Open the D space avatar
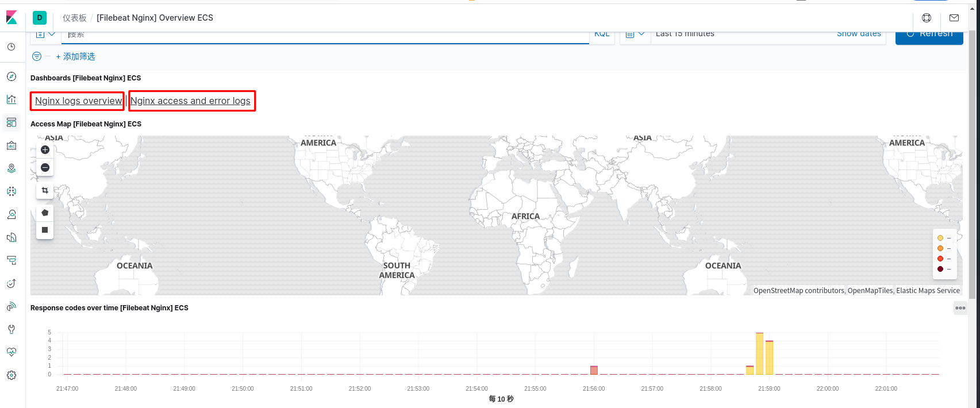The image size is (980, 408). tap(40, 18)
